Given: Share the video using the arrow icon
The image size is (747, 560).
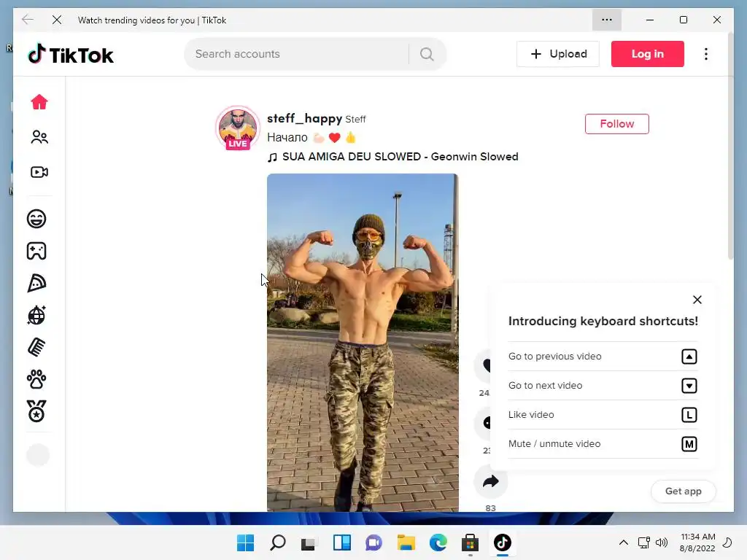Looking at the screenshot, I should 490,481.
